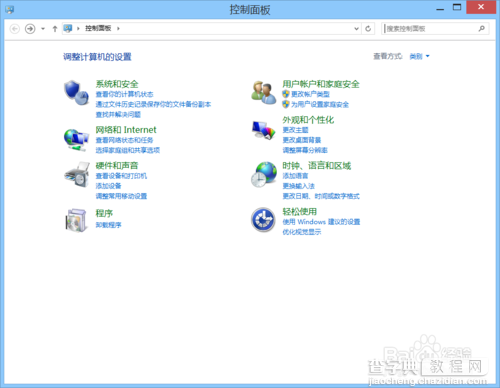This screenshot has height=388, width=500.
Task: Open 系统和安全 category heading
Action: point(117,84)
